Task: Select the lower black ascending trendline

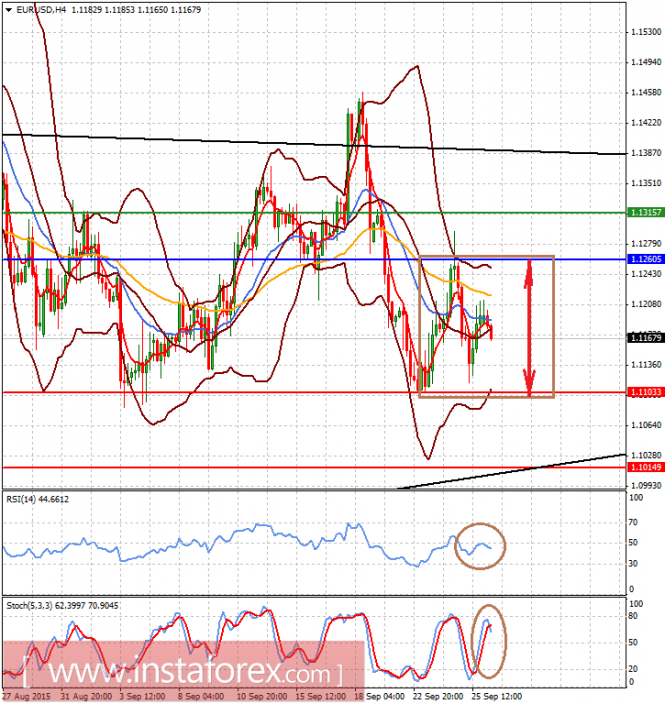Action: 511,471
